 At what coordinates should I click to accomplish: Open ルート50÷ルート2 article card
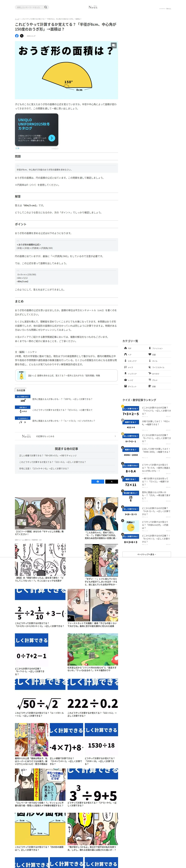[40, 698]
